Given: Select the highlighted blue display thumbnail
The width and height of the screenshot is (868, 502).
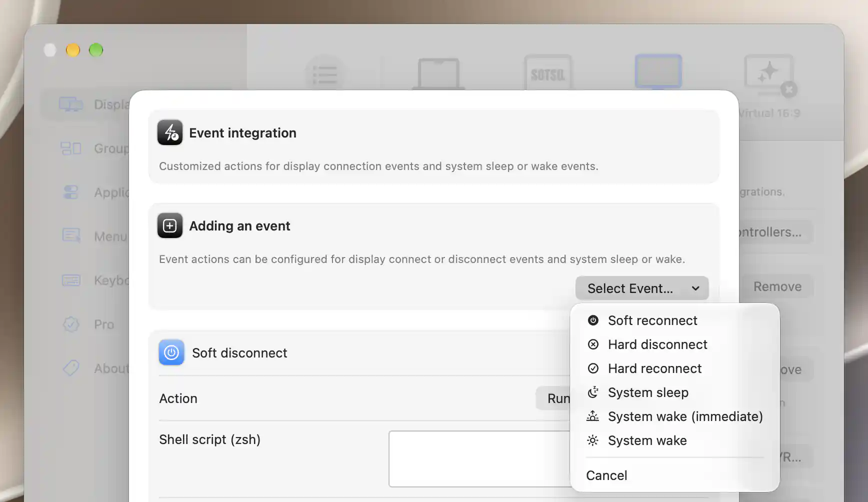Looking at the screenshot, I should (x=658, y=71).
